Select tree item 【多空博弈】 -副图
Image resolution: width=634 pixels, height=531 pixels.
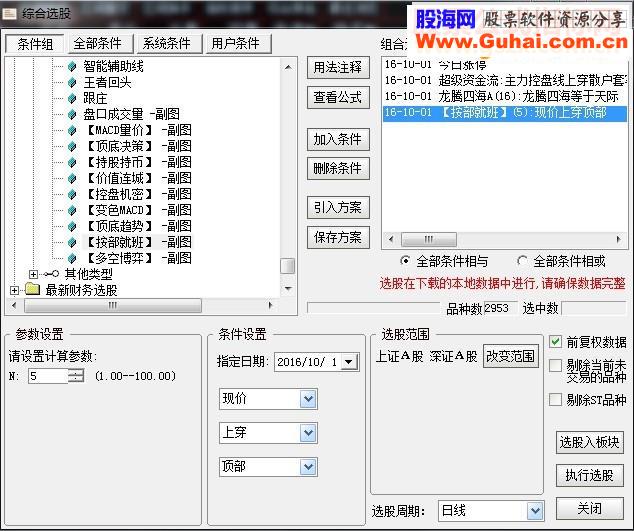coord(138,258)
